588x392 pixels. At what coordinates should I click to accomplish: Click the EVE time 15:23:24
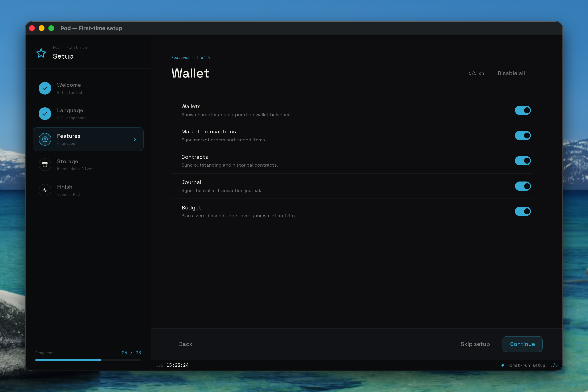177,365
